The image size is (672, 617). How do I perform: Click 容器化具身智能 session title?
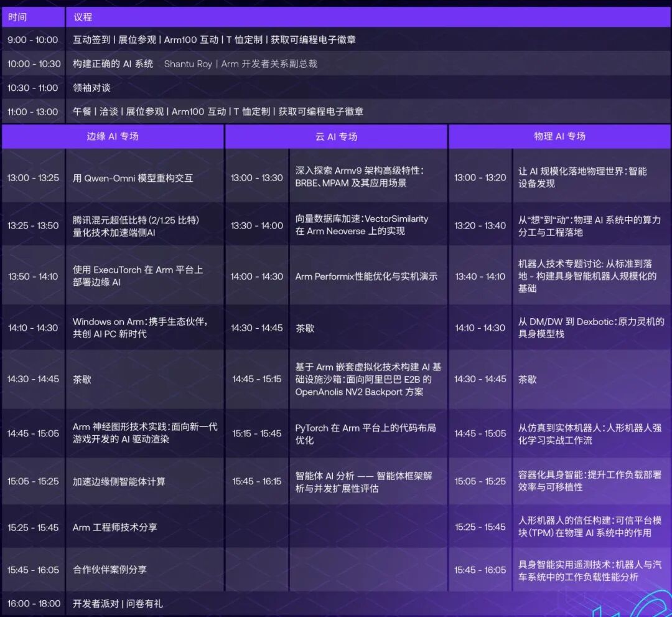pyautogui.click(x=590, y=481)
